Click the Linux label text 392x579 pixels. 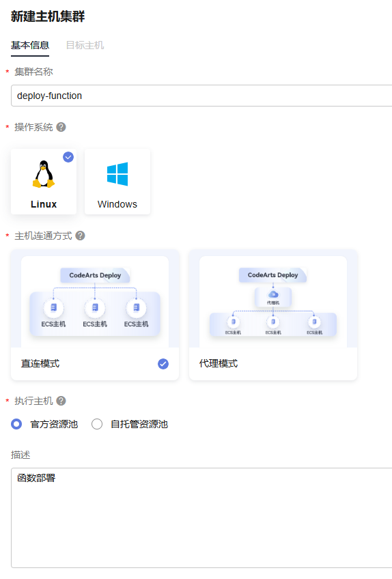[x=44, y=204]
